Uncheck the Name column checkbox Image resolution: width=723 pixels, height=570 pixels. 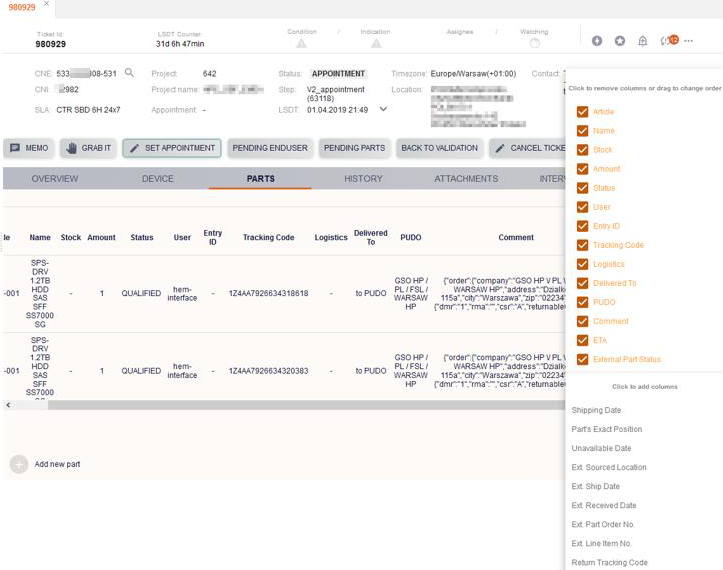582,131
